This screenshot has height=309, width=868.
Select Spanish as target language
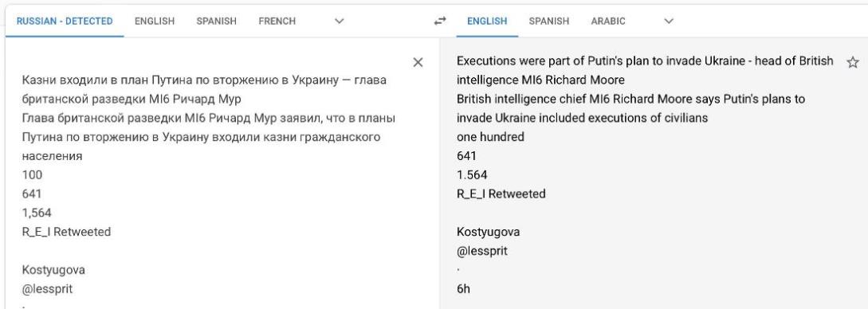coord(548,21)
